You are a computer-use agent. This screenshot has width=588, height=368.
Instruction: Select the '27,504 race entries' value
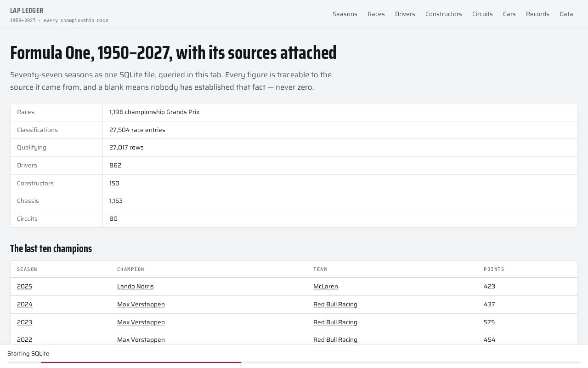click(x=137, y=130)
